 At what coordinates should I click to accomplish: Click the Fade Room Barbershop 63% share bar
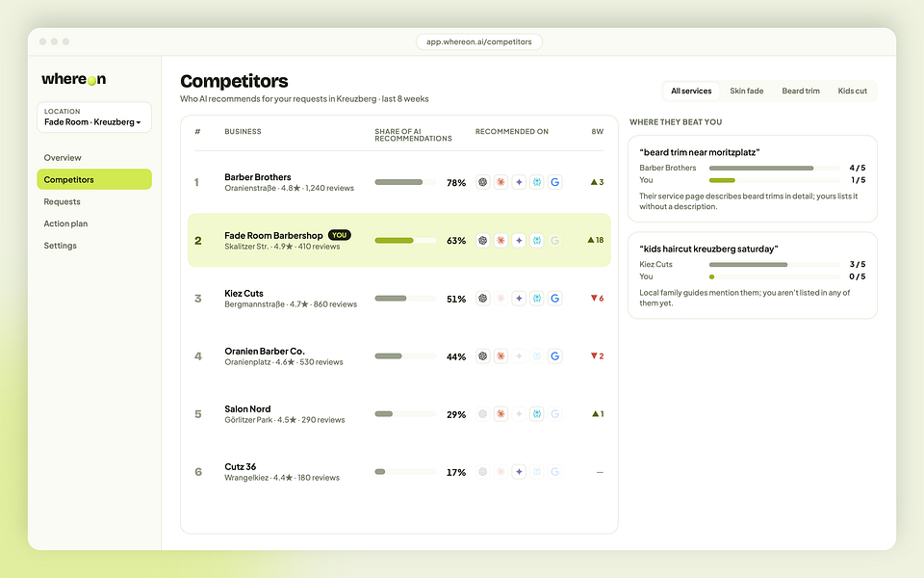coord(405,241)
